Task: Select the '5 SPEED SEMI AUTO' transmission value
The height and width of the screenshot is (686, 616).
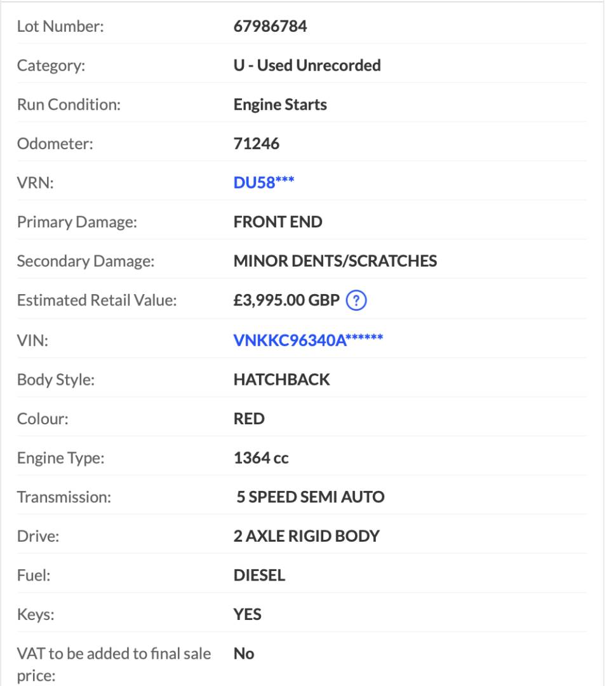Action: 311,497
